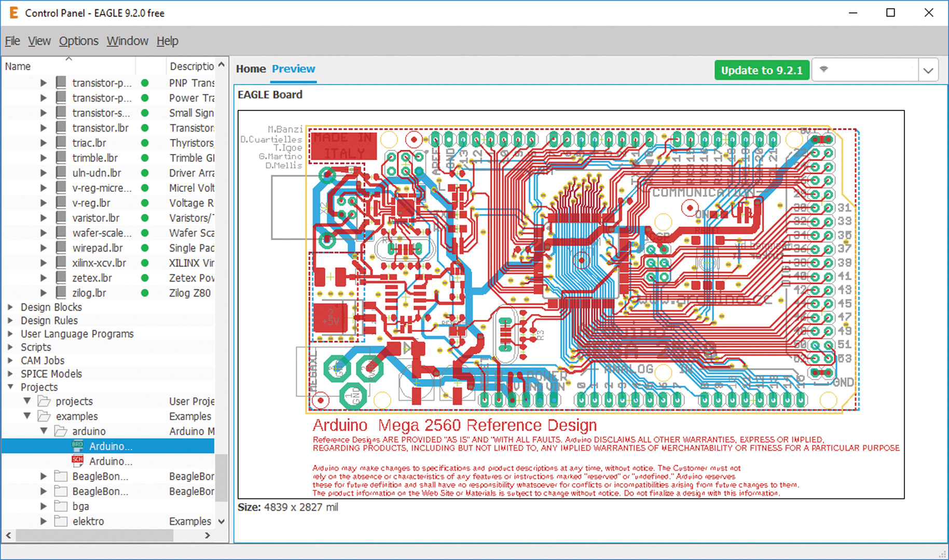Open the dropdown arrow beside Update button
The width and height of the screenshot is (949, 560).
click(929, 71)
